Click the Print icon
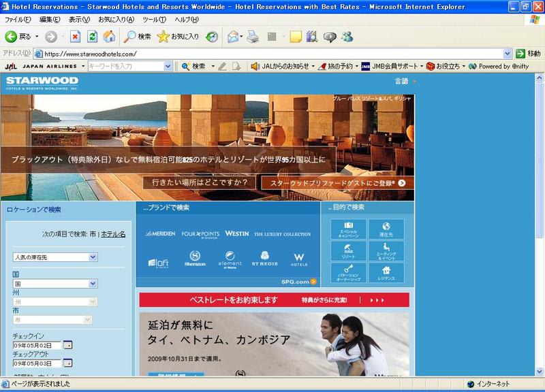The width and height of the screenshot is (545, 392). (253, 37)
